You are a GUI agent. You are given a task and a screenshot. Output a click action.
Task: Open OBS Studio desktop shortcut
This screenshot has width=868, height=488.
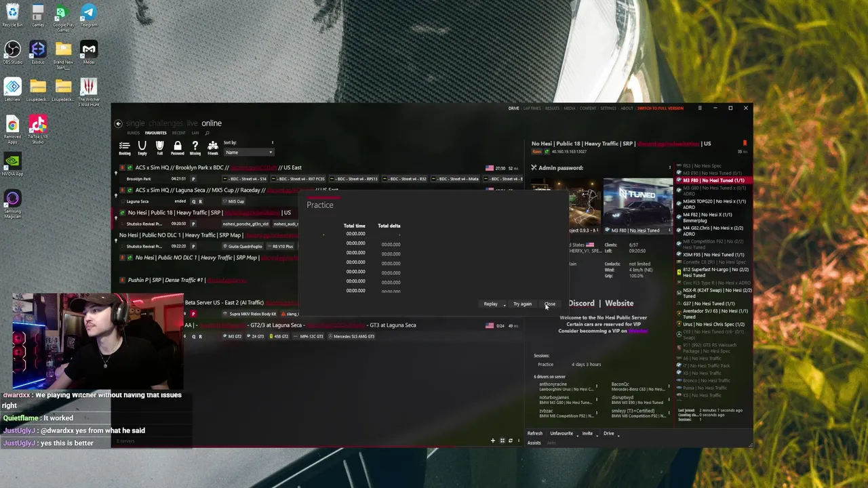pyautogui.click(x=12, y=53)
